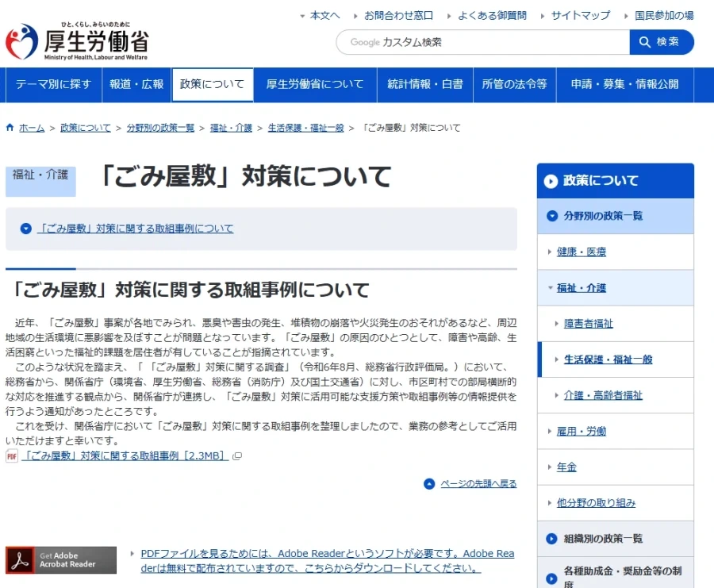Click the circle icon beside sidebar 政策について header
714x588 pixels.
[x=551, y=181]
